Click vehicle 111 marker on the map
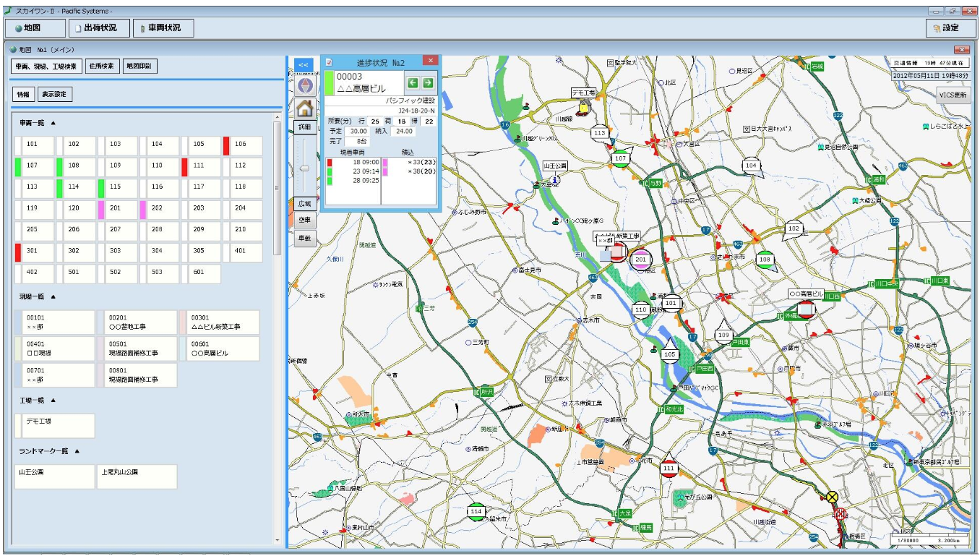The height and width of the screenshot is (556, 980). point(669,468)
